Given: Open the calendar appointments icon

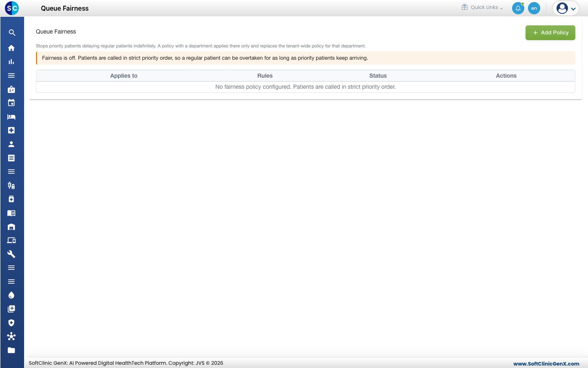Looking at the screenshot, I should point(11,103).
